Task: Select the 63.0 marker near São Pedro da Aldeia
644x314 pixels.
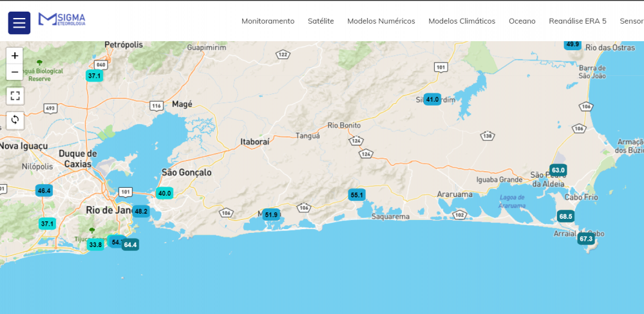Action: 558,170
